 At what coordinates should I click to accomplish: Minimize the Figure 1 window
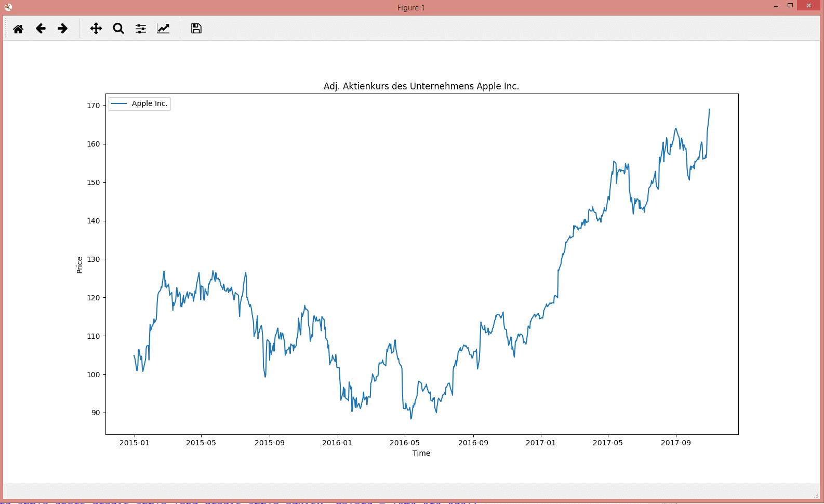click(776, 6)
